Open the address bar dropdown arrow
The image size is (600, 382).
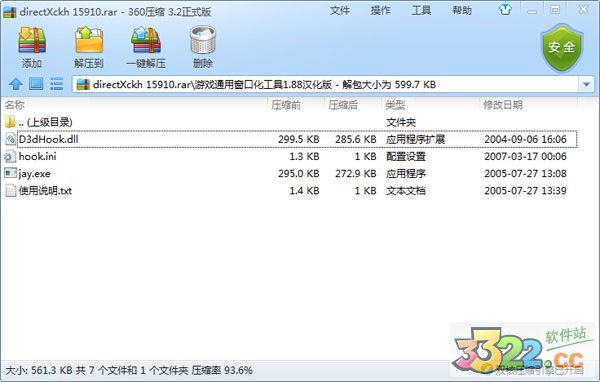coord(586,85)
